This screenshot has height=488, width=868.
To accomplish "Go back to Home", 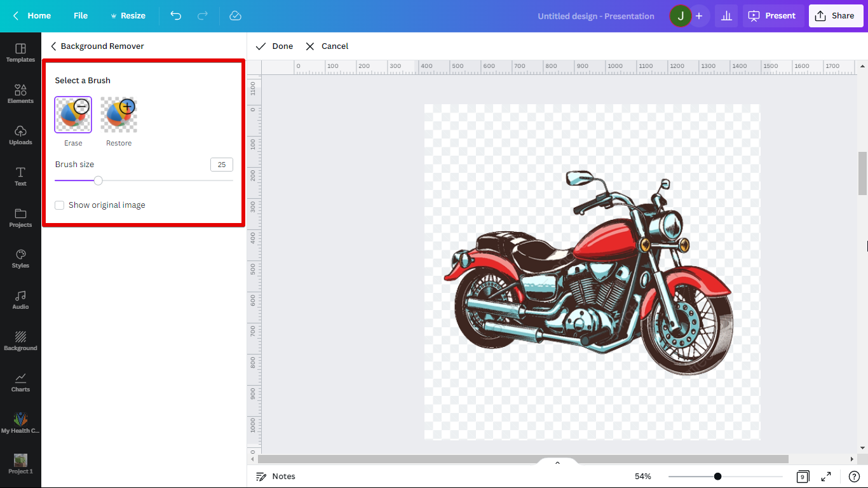I will click(x=32, y=16).
